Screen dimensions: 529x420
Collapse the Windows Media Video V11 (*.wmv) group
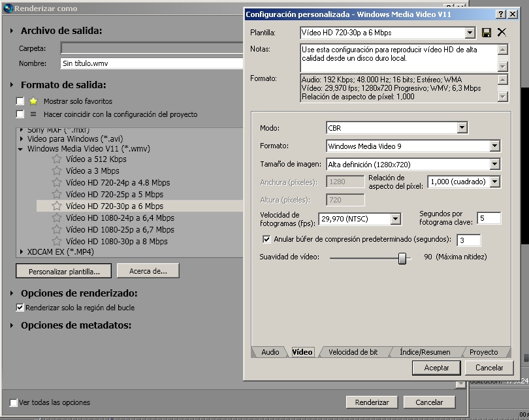point(21,149)
